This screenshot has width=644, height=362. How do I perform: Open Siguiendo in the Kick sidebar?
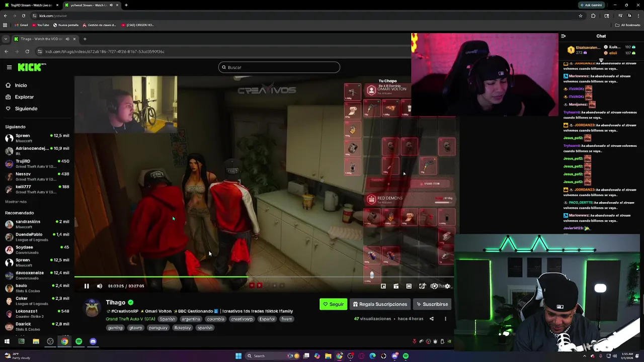tap(26, 109)
